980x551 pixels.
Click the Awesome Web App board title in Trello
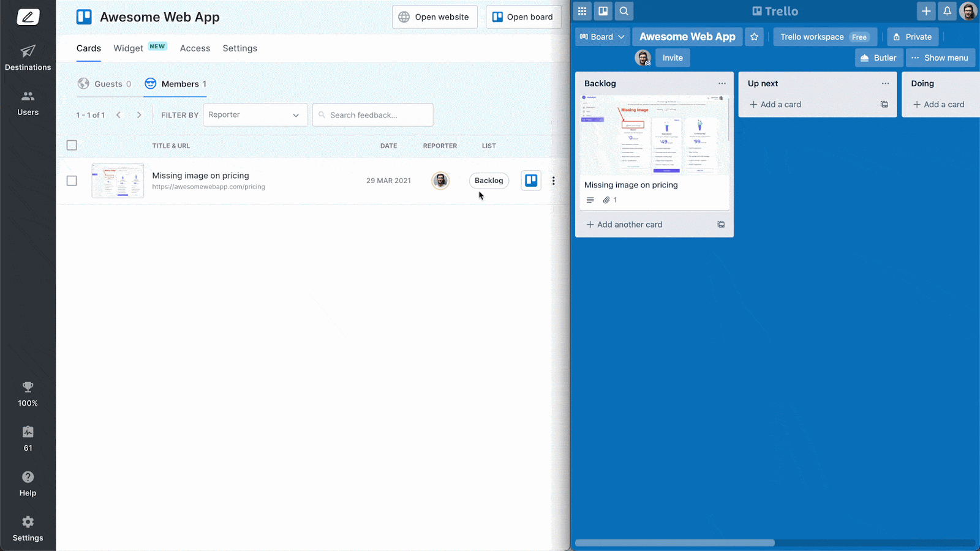688,37
